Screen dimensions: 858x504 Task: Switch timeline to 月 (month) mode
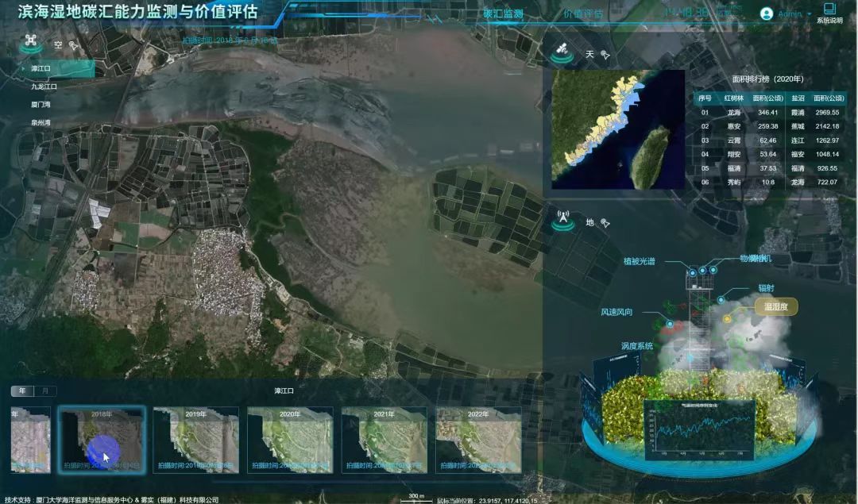tap(44, 391)
